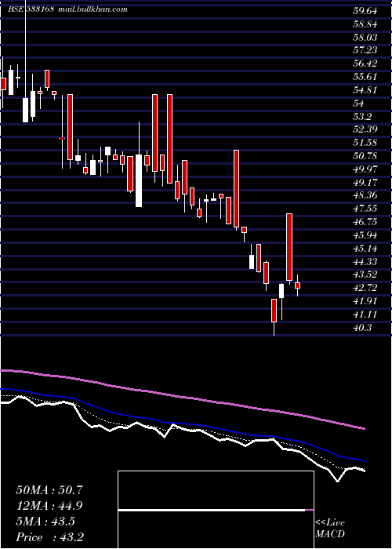Click the <<Live MACD label

(330, 529)
